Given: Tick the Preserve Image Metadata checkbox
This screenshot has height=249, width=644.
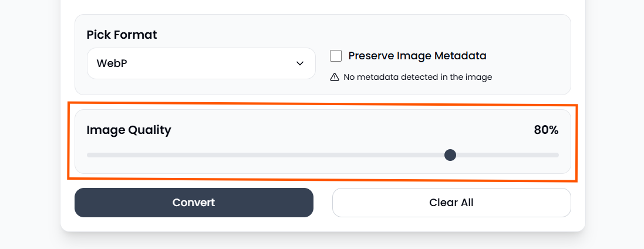Looking at the screenshot, I should 336,56.
